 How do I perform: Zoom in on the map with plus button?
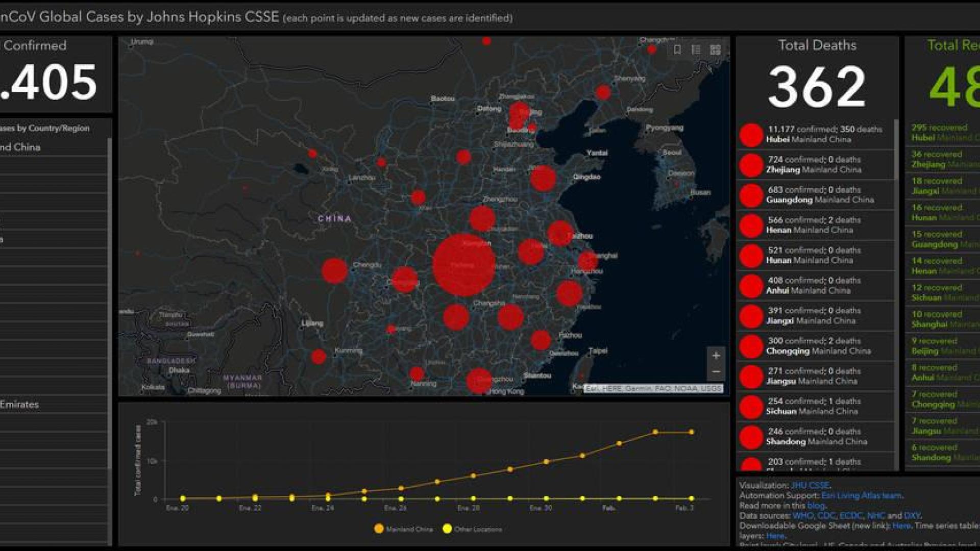716,356
